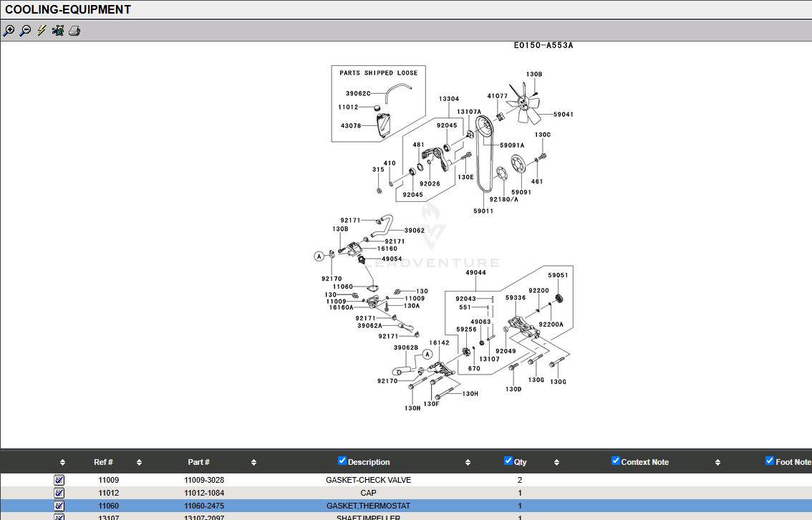Toggle the Qty column checkbox
This screenshot has height=520, width=812.
tap(508, 461)
